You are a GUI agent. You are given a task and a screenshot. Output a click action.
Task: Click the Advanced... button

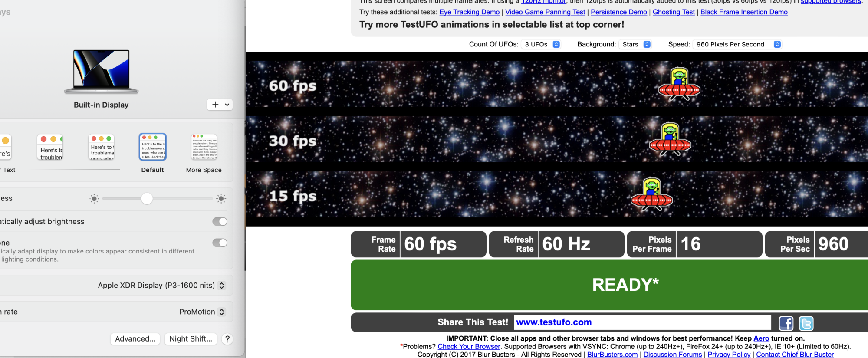[135, 339]
